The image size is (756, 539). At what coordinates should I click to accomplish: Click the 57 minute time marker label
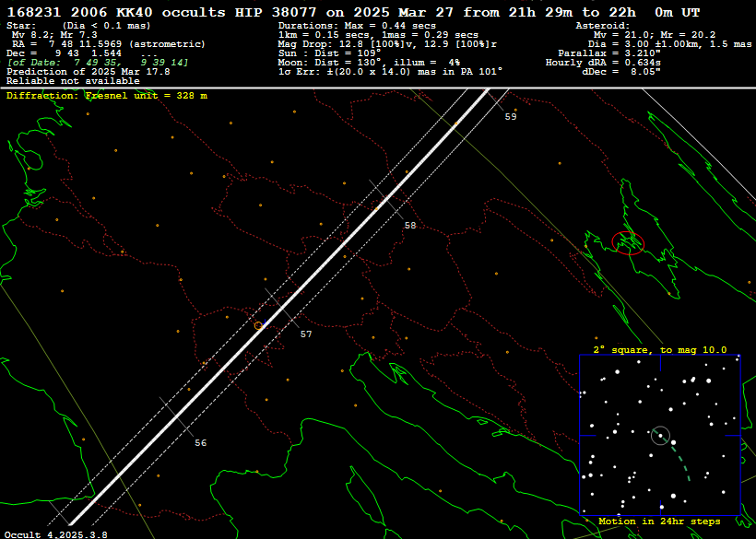click(306, 334)
